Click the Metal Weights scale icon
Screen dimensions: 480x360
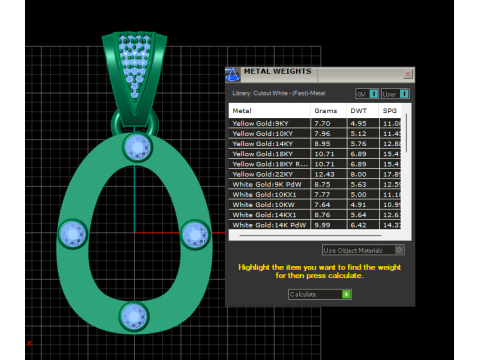(232, 74)
